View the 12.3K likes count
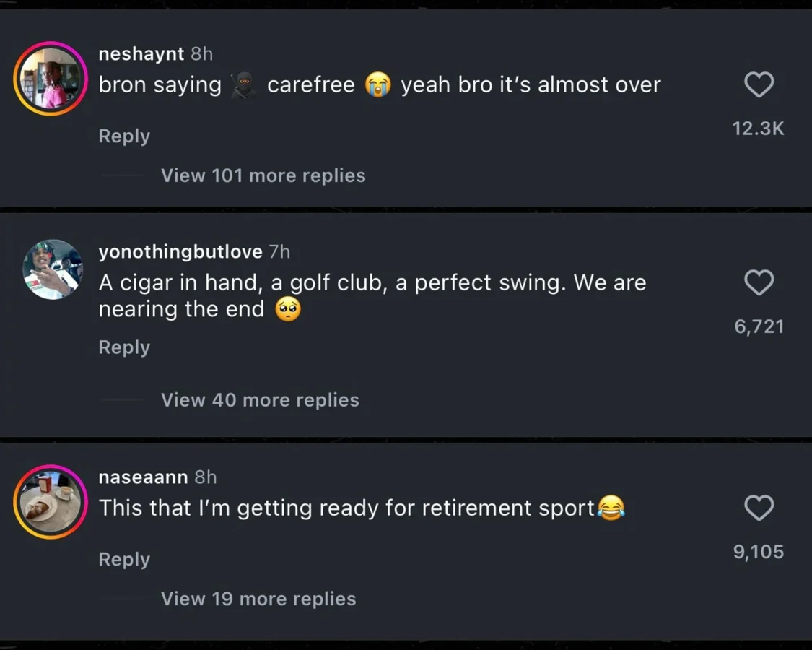Image resolution: width=812 pixels, height=650 pixels. pos(758,129)
